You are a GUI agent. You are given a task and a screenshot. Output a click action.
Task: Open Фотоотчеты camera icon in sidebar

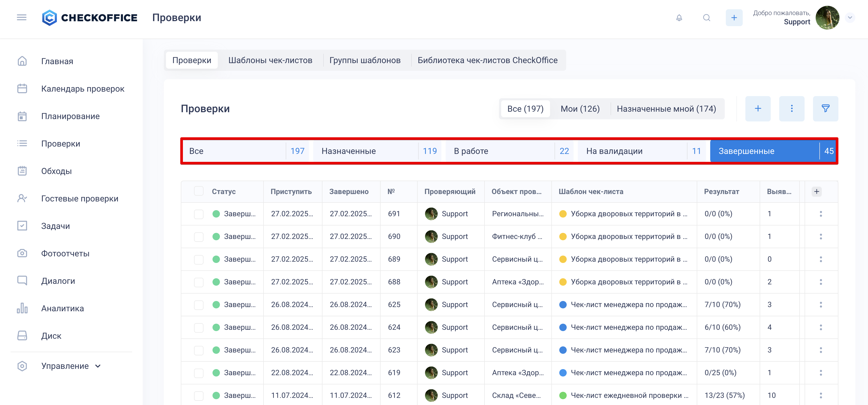click(x=22, y=253)
